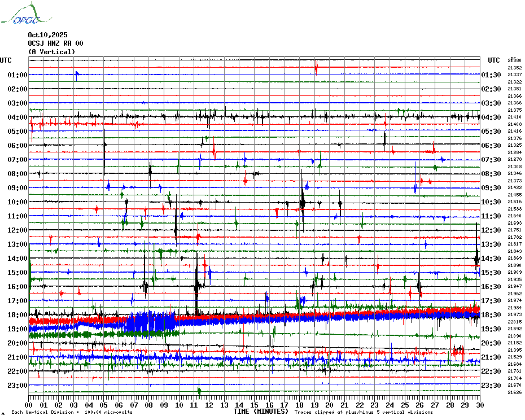Click the 21626 value in right column
This screenshot has width=525, height=420.
click(x=514, y=392)
